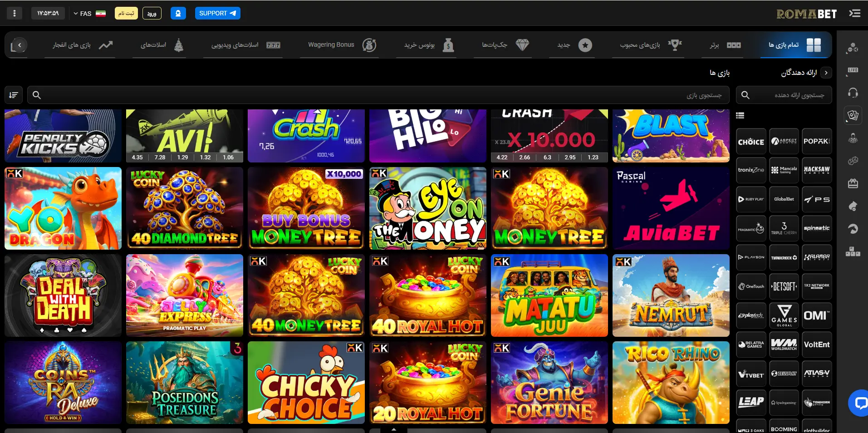Open the FAS language dropdown
Image resolution: width=868 pixels, height=433 pixels.
(89, 13)
